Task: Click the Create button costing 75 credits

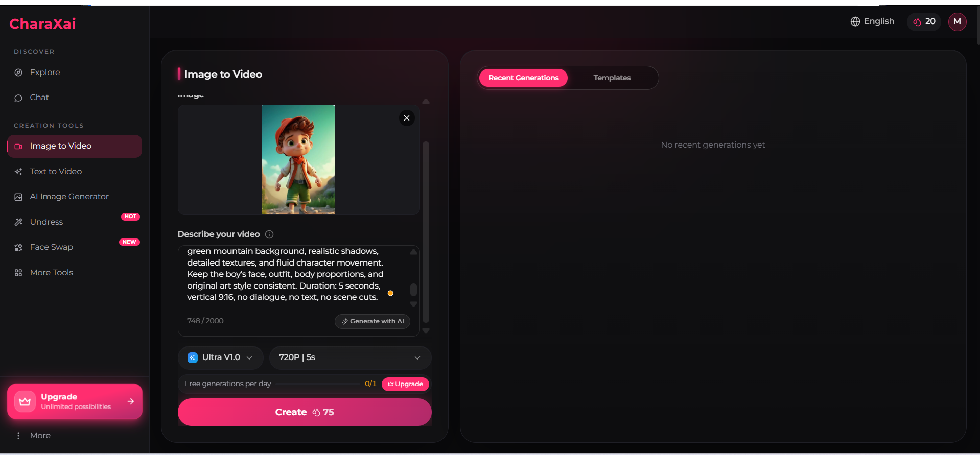Action: click(x=305, y=412)
